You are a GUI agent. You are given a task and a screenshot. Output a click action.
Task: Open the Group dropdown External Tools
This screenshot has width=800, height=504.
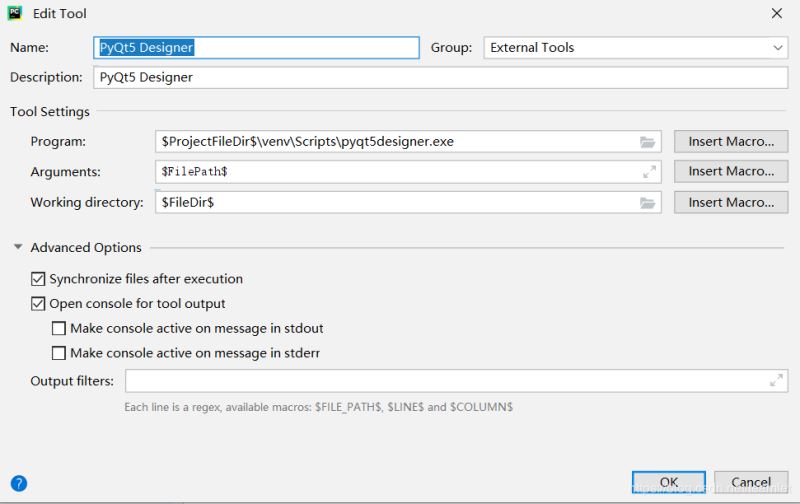(636, 47)
